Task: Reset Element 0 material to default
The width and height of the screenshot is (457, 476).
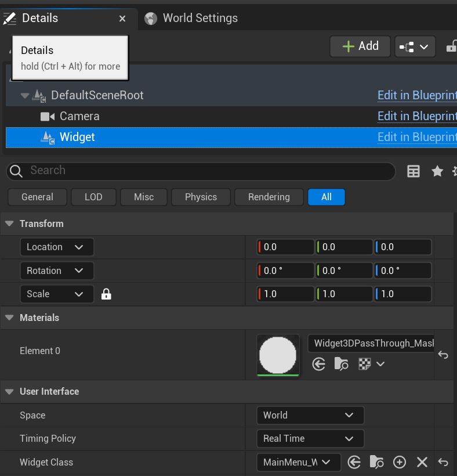Action: [443, 355]
